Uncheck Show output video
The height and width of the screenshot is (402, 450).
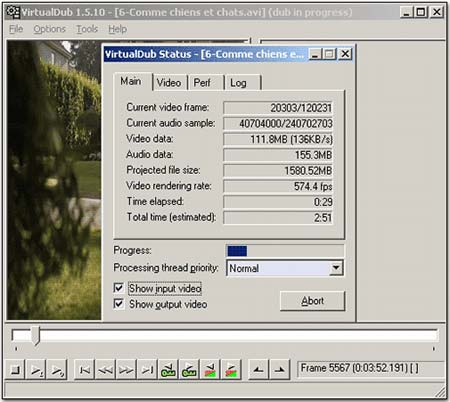[x=119, y=304]
